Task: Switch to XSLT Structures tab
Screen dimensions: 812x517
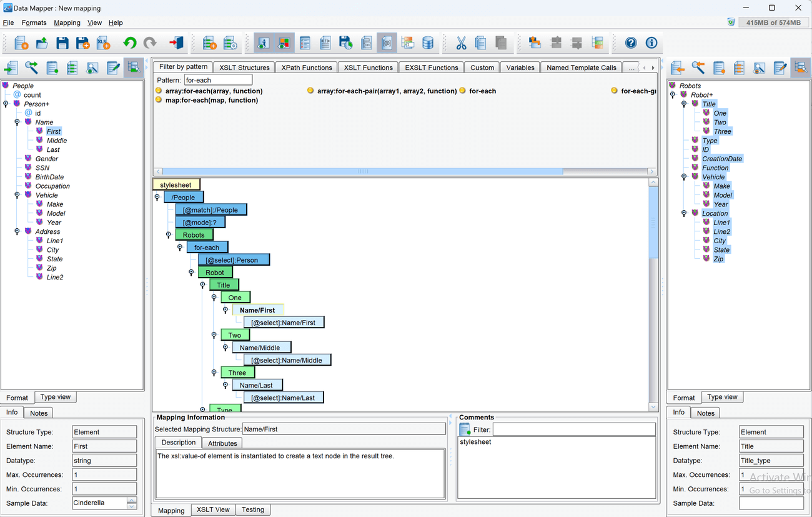Action: point(244,68)
